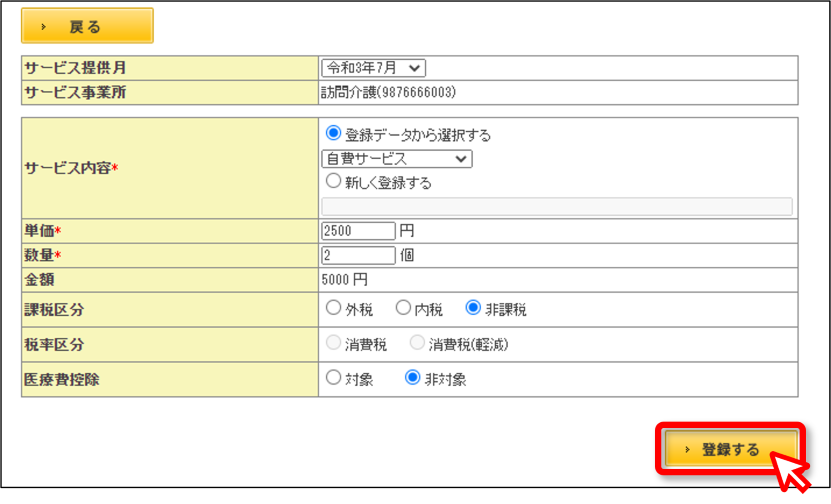
Task: Click the chevron of 令和3年7月 select
Action: (414, 68)
